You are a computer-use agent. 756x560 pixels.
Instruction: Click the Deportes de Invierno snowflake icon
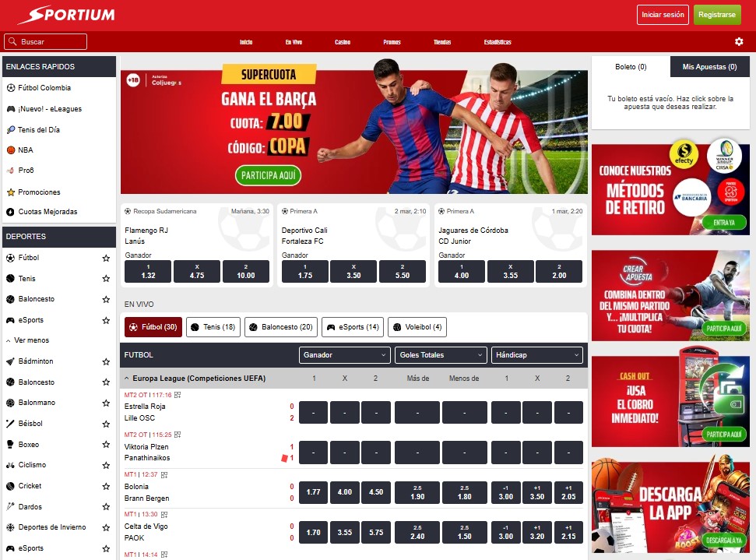(x=10, y=527)
